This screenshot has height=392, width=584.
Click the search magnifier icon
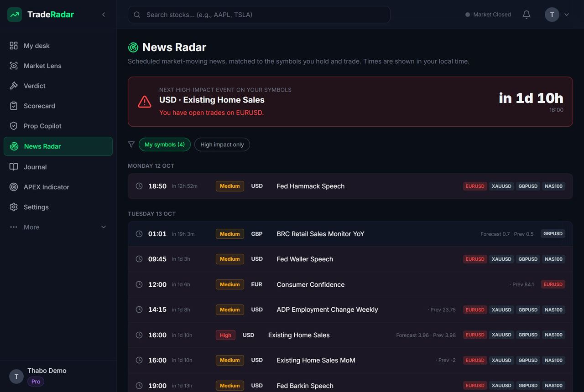pos(137,15)
